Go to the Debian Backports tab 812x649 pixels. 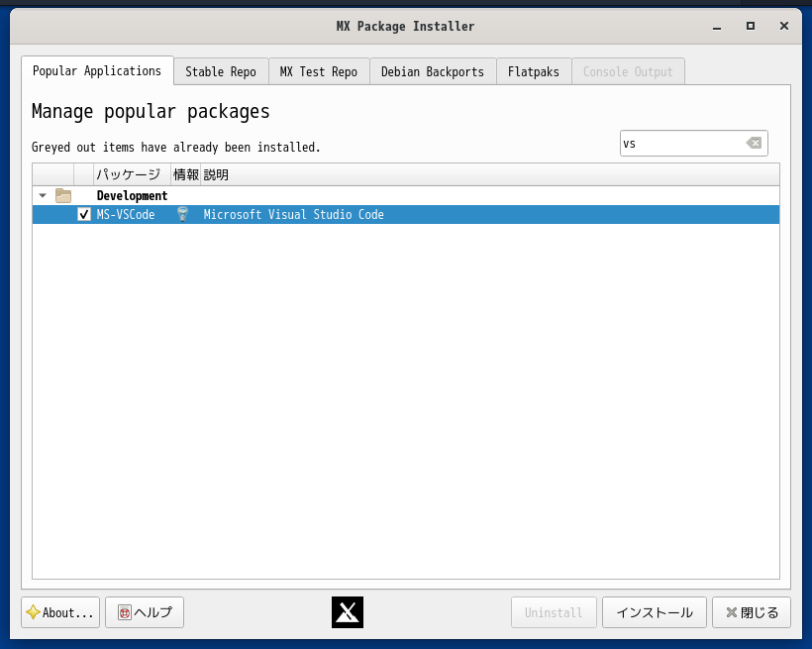pyautogui.click(x=433, y=71)
